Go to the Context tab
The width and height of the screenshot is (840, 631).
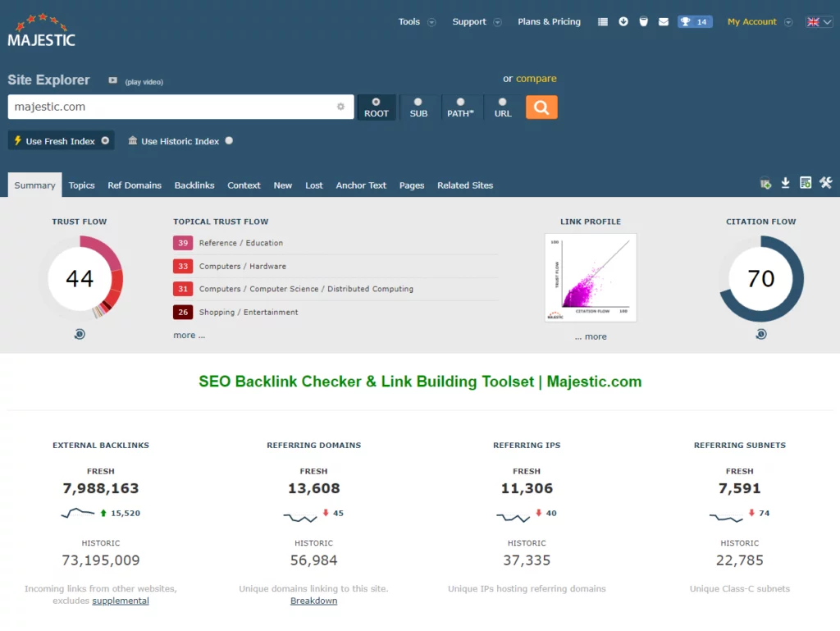[244, 185]
